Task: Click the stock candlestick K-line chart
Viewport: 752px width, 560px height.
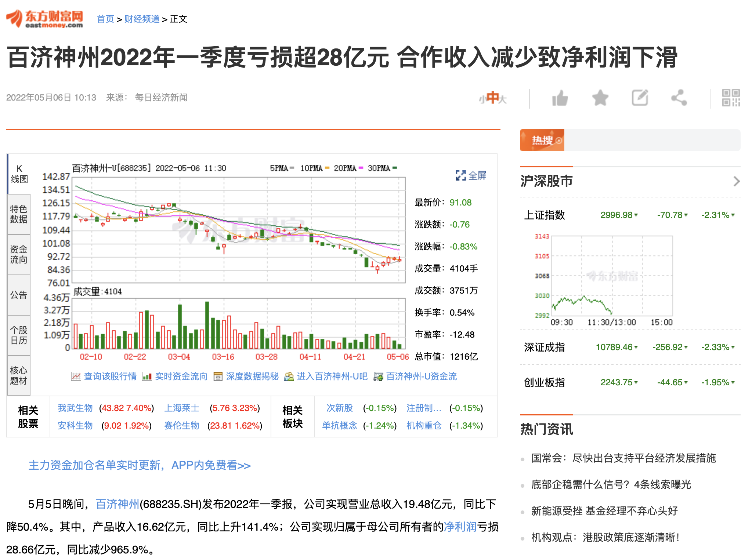Action: tap(239, 230)
